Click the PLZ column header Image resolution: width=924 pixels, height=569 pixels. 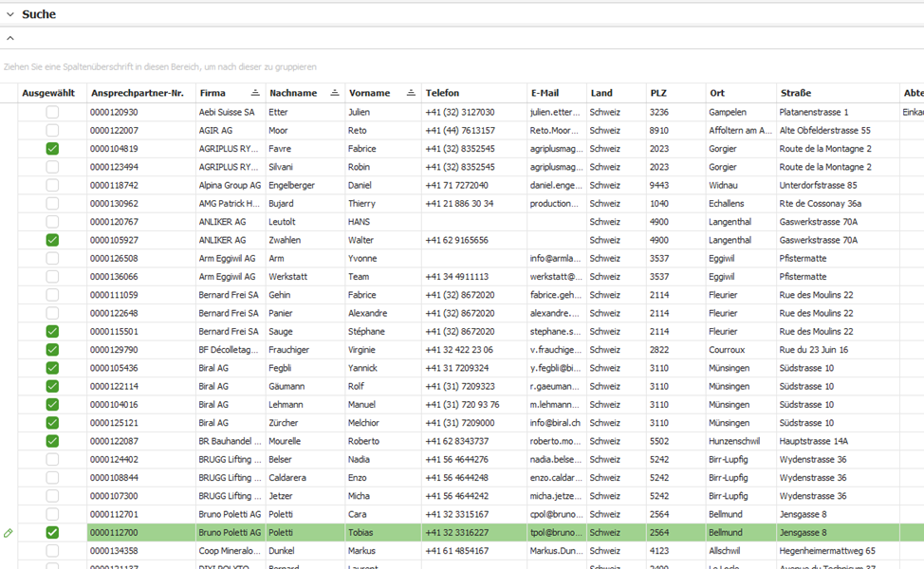click(658, 93)
